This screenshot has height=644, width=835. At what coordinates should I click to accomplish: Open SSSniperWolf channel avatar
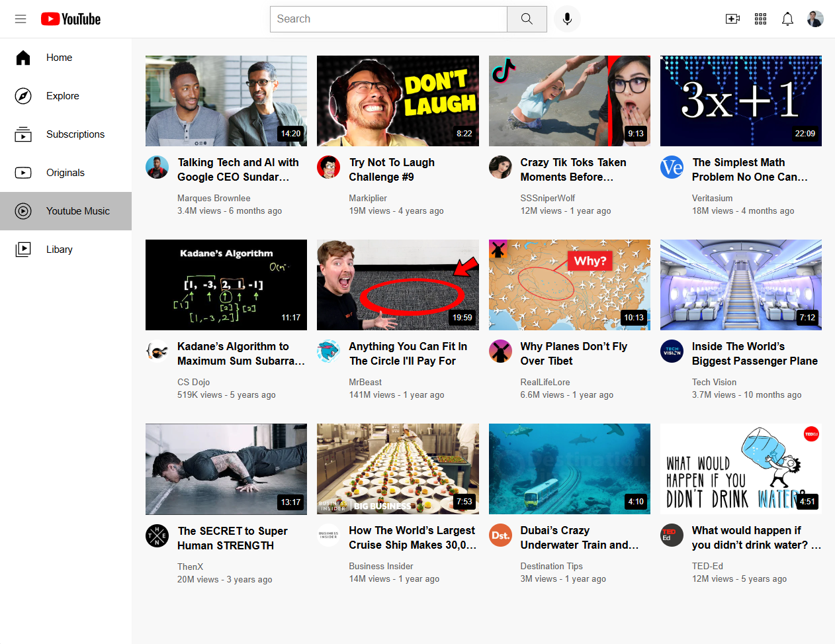pyautogui.click(x=500, y=167)
